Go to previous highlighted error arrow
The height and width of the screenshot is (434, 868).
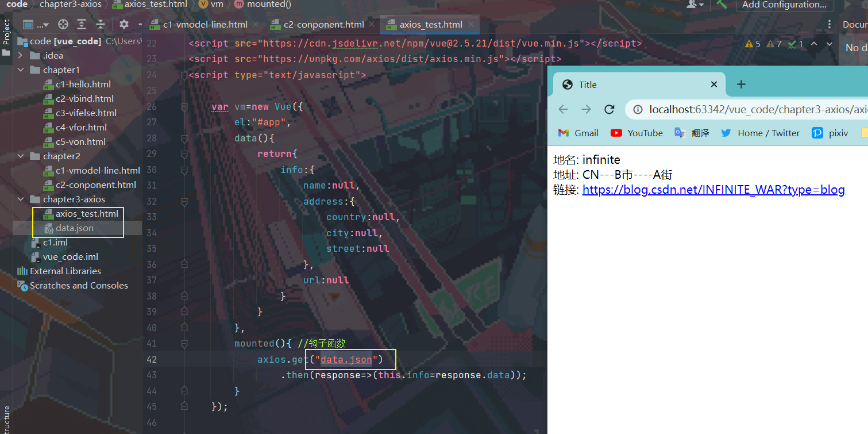[814, 44]
